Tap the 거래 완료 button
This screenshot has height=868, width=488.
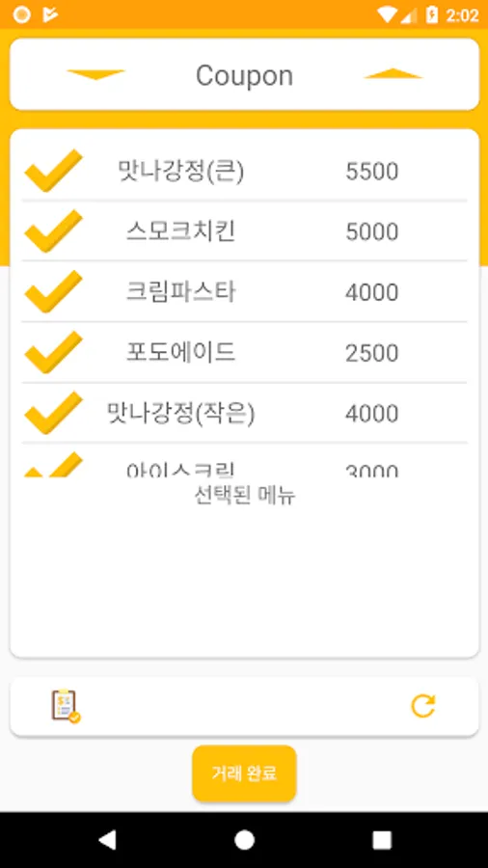[x=245, y=773]
